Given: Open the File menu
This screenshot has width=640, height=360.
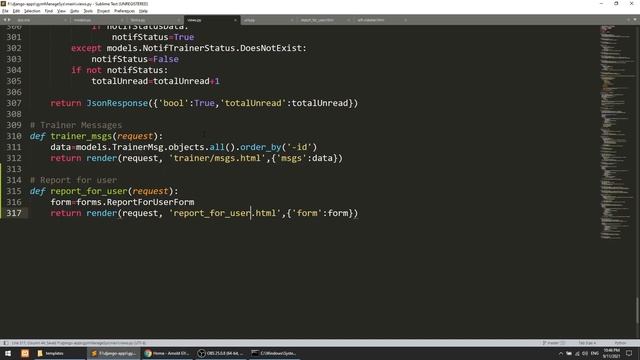Looking at the screenshot, I should tap(5, 11).
